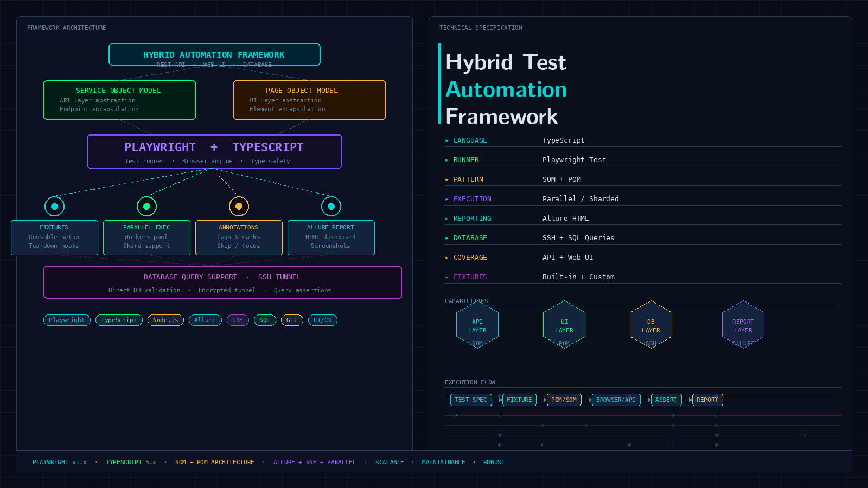Click the Git tag pill

click(x=292, y=320)
